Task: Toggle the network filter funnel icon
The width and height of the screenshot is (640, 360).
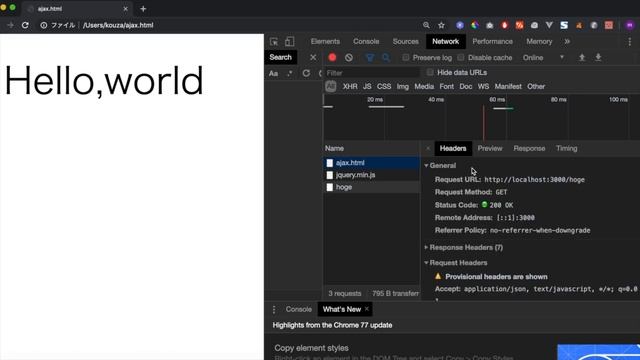Action: click(x=370, y=58)
